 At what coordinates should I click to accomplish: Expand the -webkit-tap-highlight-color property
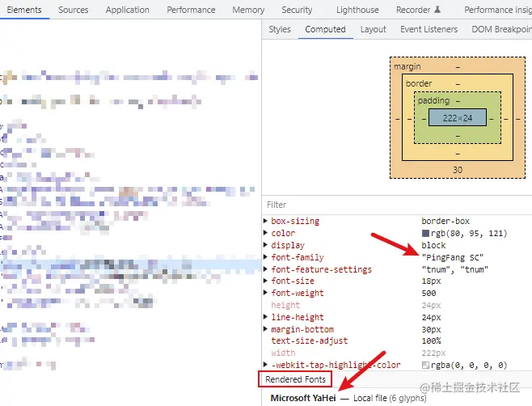[266, 365]
